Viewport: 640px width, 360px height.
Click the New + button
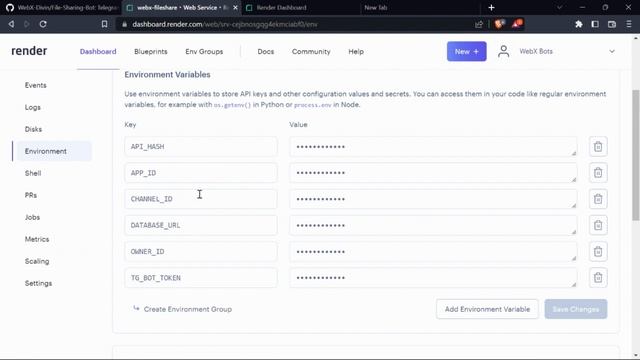point(467,51)
